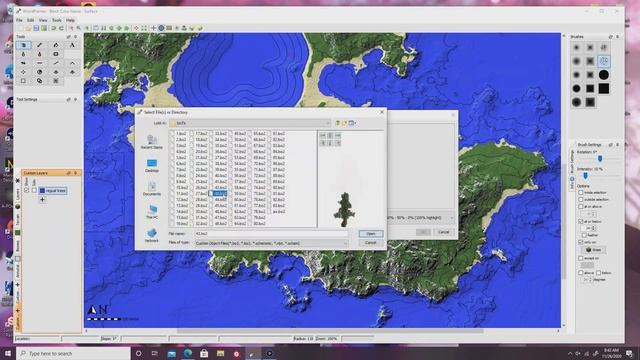This screenshot has height=360, width=640.
Task: Click Cancel in the background layer dialog
Action: (x=443, y=232)
